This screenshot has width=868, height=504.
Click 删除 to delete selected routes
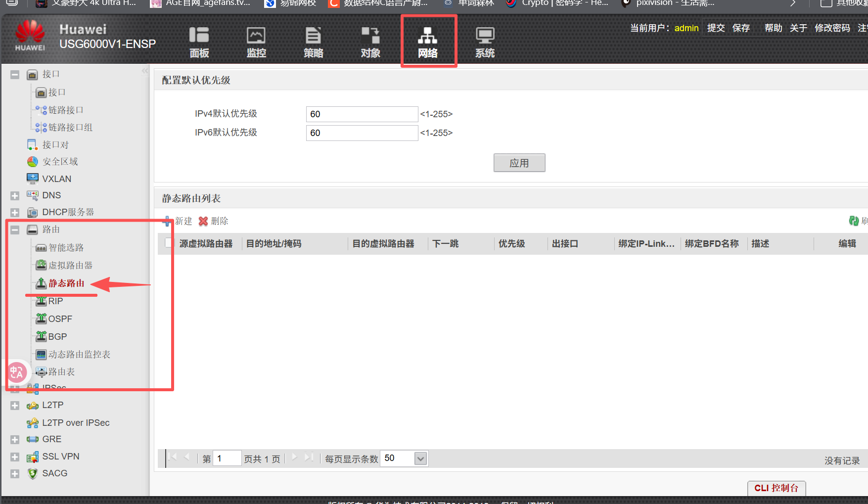213,221
